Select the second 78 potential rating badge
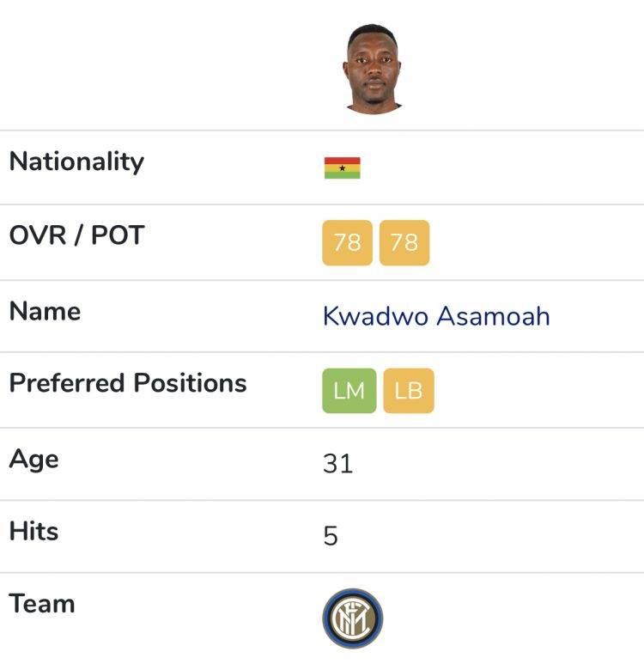 coord(404,242)
